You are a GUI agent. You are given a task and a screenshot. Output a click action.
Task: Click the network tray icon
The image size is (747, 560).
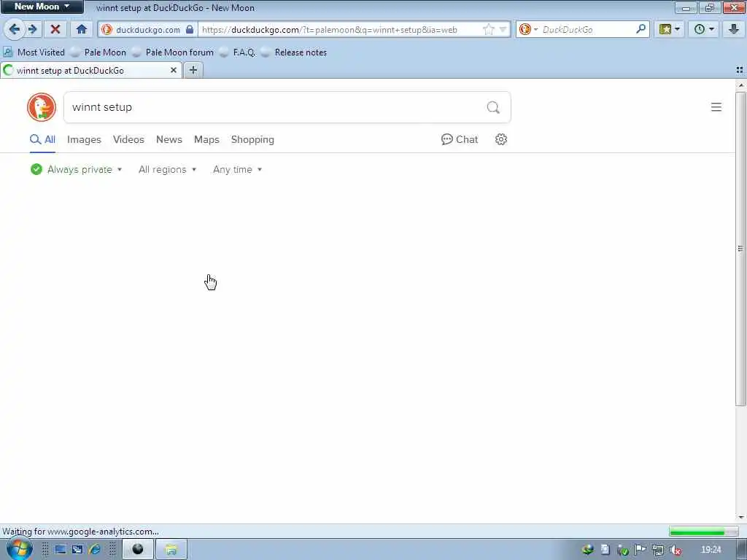click(658, 550)
